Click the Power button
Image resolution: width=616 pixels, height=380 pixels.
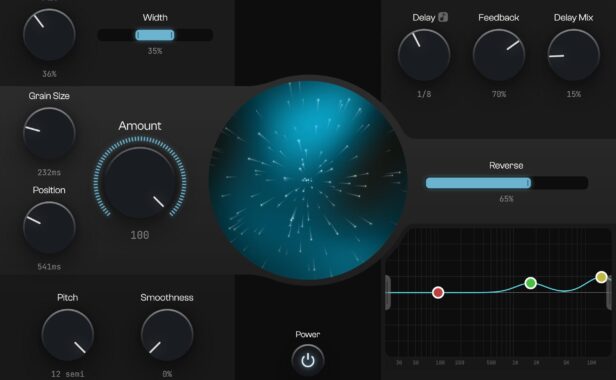click(308, 360)
